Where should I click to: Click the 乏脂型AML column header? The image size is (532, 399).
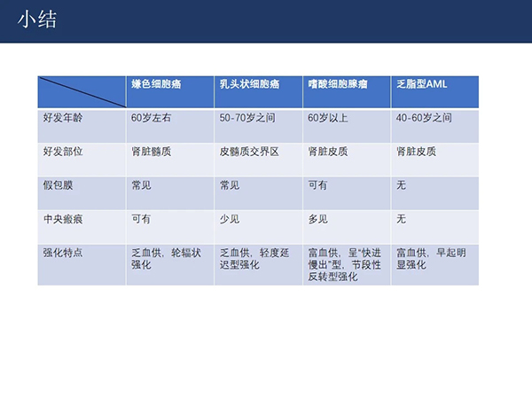(x=424, y=84)
